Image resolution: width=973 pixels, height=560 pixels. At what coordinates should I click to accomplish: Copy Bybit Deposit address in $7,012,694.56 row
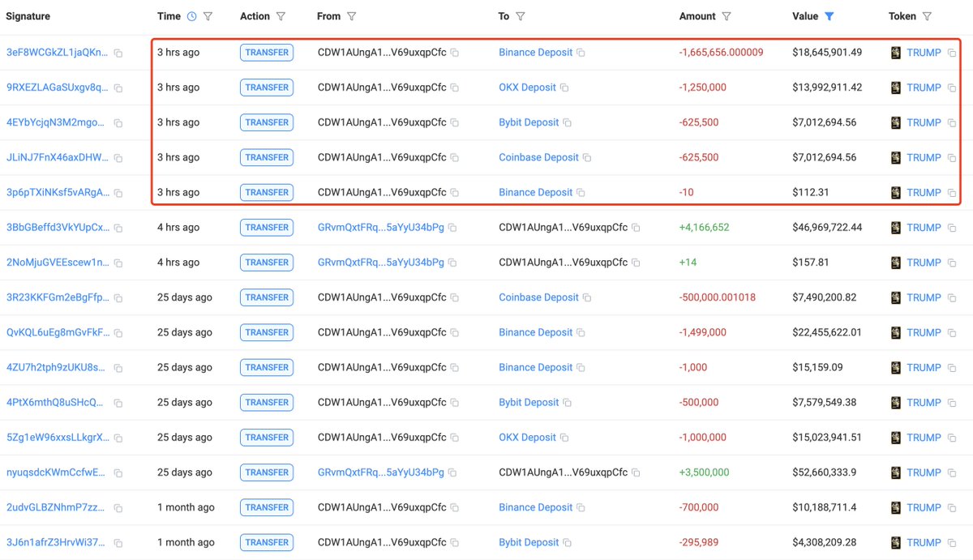click(x=568, y=123)
